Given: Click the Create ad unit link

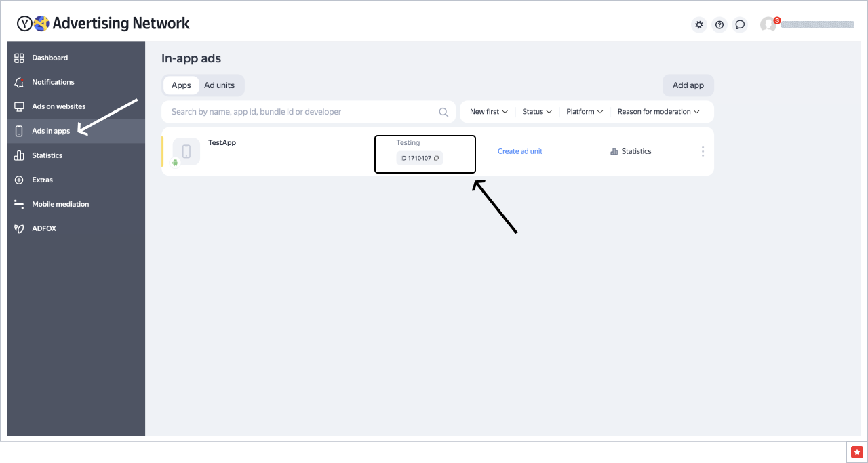Looking at the screenshot, I should click(x=520, y=151).
